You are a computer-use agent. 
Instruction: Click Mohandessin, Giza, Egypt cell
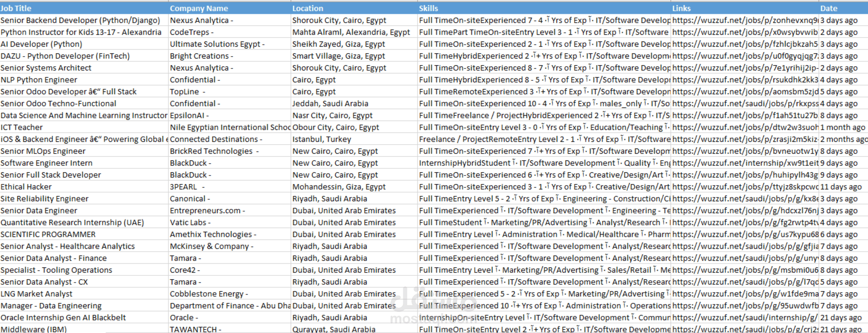(x=354, y=186)
